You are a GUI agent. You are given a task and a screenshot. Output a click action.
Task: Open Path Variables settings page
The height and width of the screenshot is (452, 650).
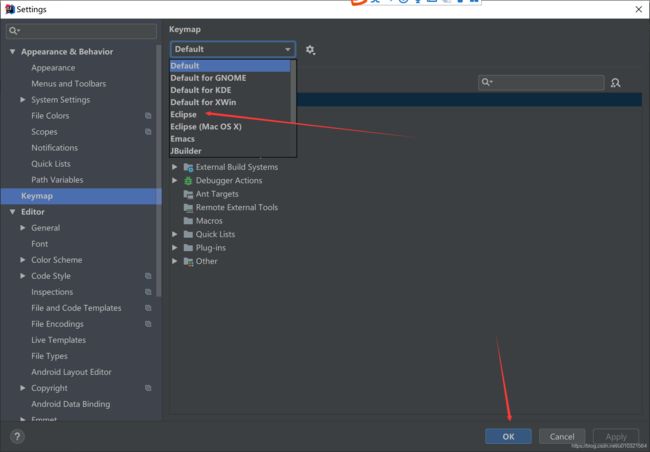[57, 180]
